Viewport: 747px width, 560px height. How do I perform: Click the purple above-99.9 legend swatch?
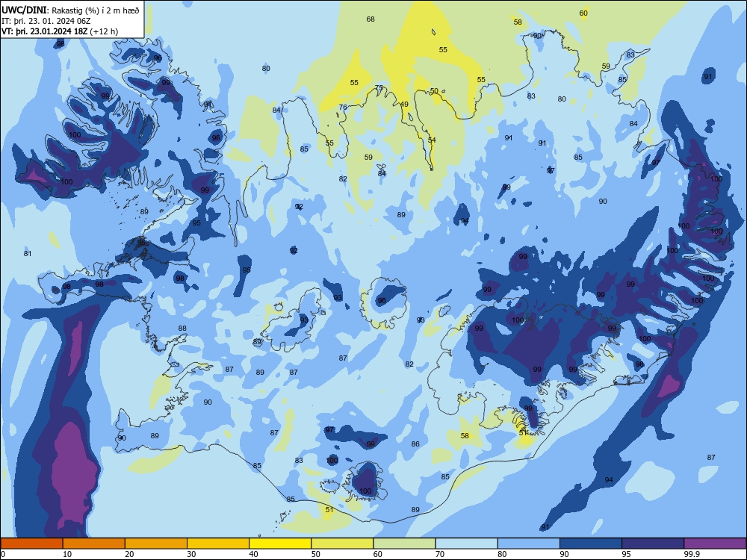click(715, 544)
